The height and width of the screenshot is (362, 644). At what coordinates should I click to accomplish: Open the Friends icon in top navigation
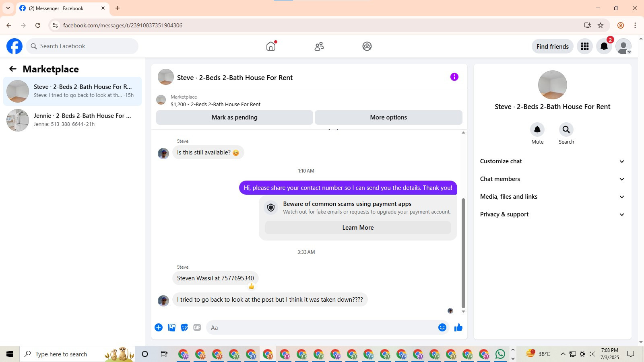click(319, 46)
